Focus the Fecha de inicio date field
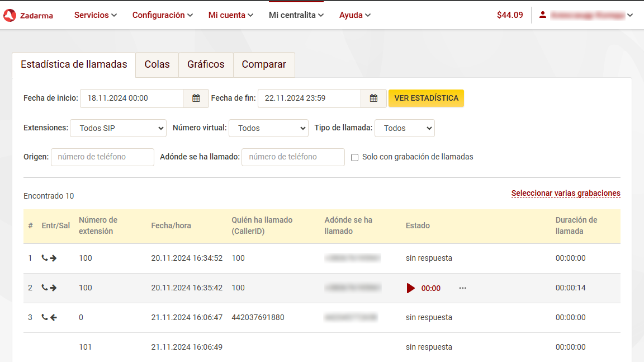 pos(131,98)
